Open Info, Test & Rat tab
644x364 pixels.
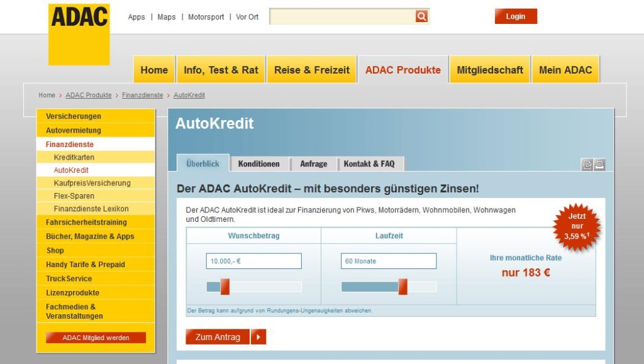point(221,70)
